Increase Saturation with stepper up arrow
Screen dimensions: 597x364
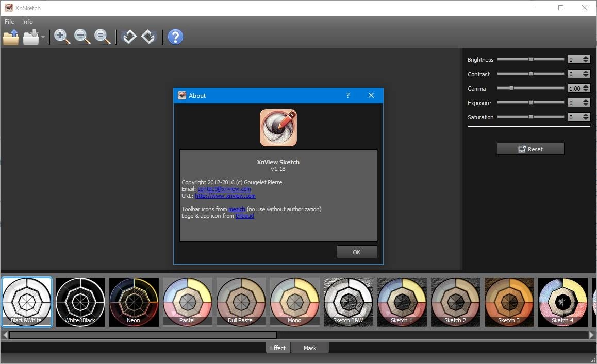pyautogui.click(x=586, y=115)
